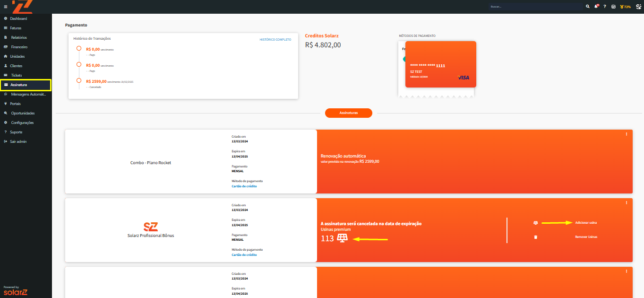
Task: Select Configurações in the sidebar
Action: (x=22, y=123)
